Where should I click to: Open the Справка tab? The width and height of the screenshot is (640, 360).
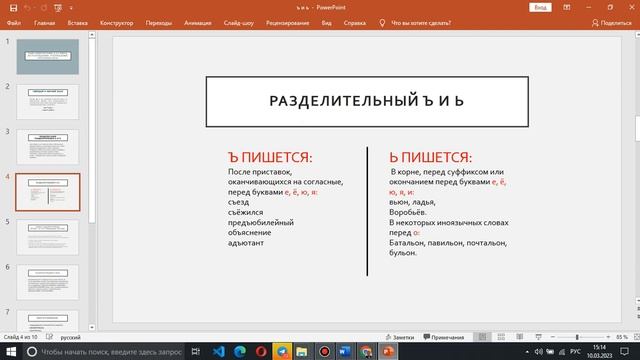click(355, 23)
